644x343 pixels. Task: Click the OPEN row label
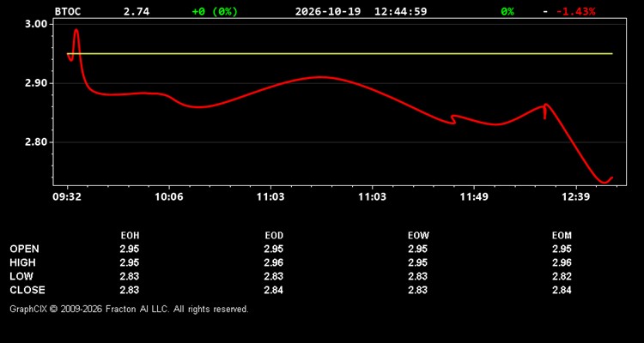[x=25, y=249]
